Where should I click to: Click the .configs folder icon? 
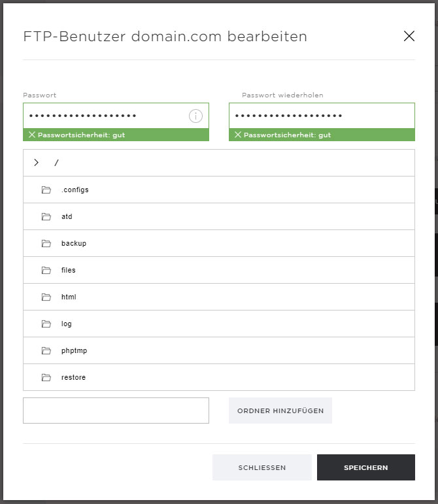tap(46, 190)
